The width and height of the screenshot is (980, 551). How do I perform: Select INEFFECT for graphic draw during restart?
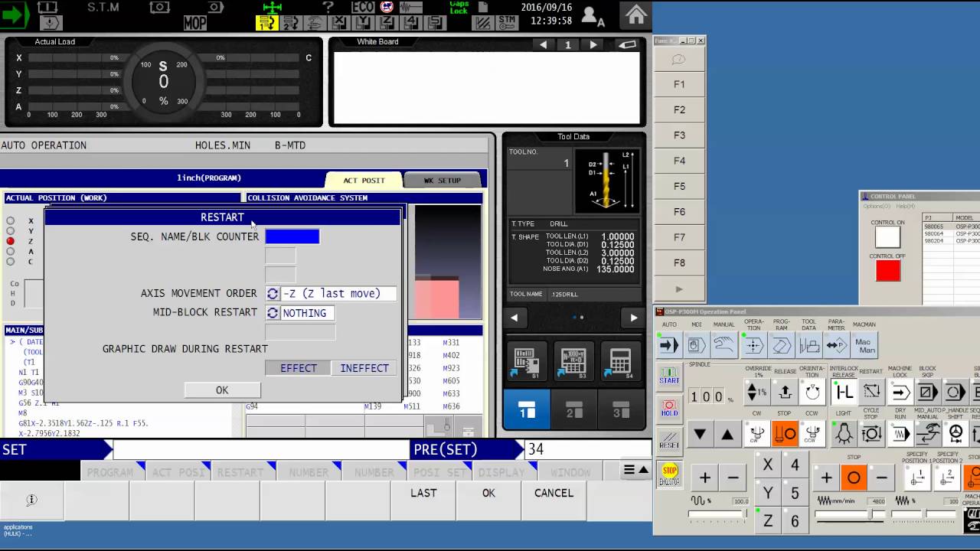tap(364, 368)
